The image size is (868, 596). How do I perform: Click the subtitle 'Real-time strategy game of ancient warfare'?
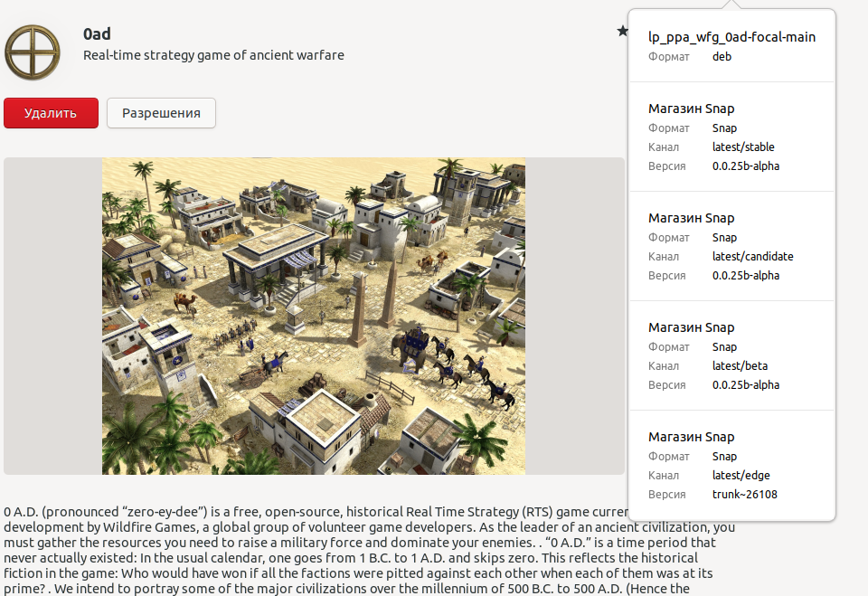pyautogui.click(x=213, y=55)
